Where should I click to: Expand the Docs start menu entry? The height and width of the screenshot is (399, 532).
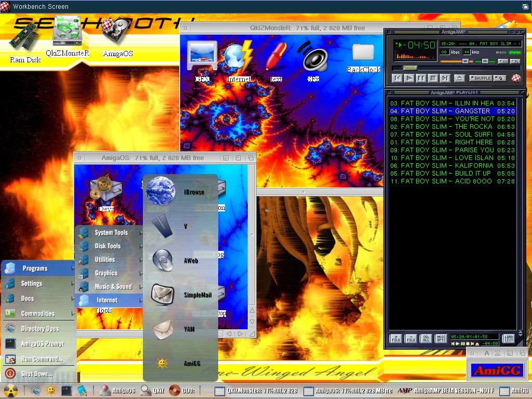click(38, 299)
